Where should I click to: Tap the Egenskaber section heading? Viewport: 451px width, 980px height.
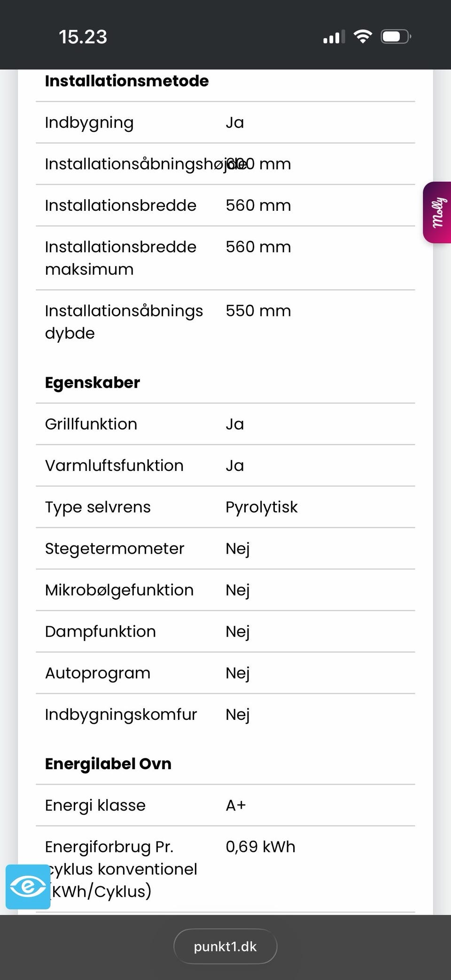[x=93, y=383]
